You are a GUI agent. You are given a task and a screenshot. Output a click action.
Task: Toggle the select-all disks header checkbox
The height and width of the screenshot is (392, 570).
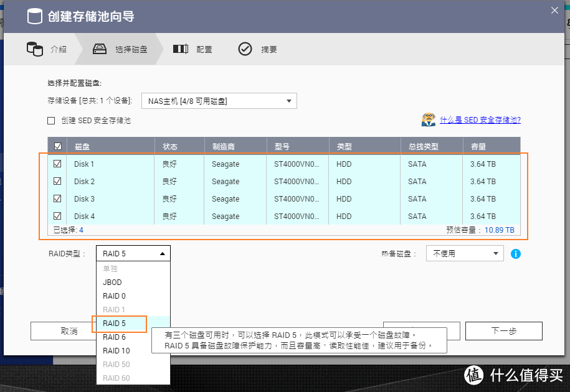(58, 146)
